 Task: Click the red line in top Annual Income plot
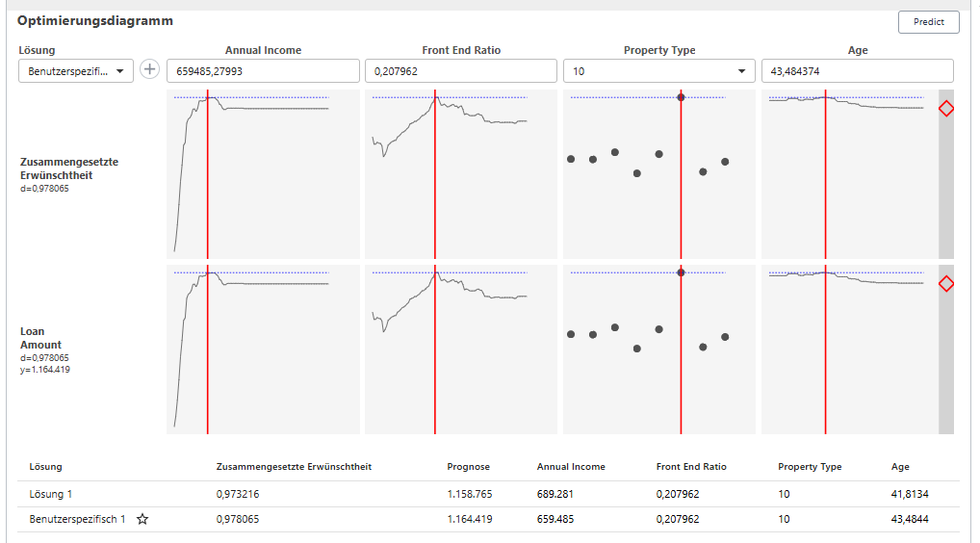tap(208, 193)
